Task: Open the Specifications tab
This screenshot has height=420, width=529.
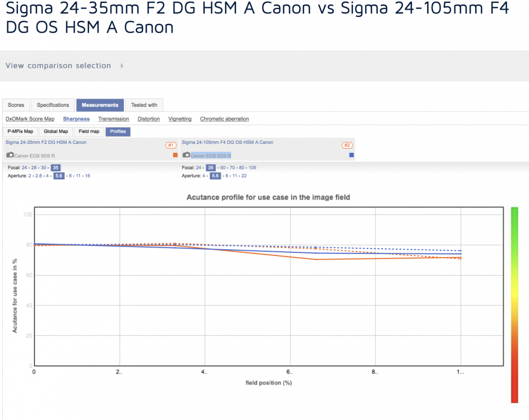Action: (53, 105)
